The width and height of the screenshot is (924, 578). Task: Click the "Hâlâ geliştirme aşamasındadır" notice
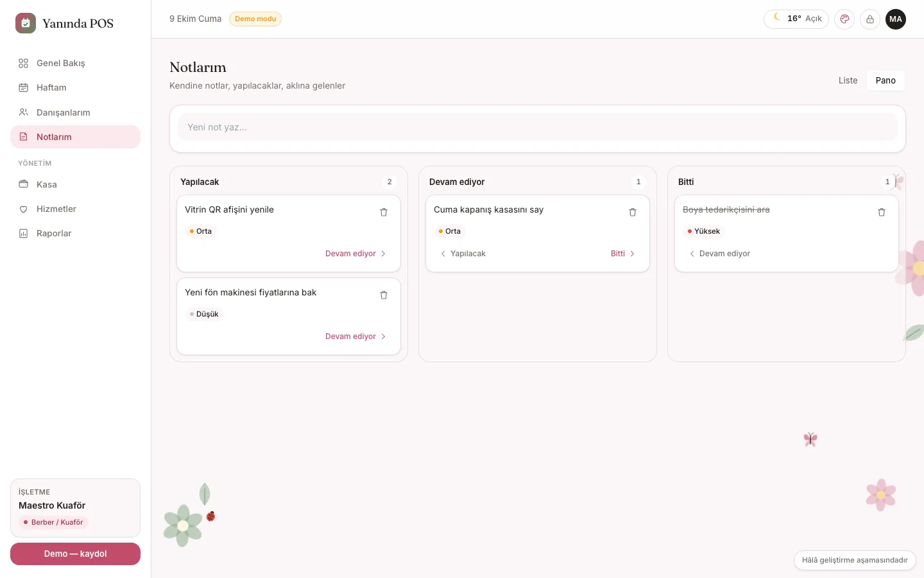point(855,560)
